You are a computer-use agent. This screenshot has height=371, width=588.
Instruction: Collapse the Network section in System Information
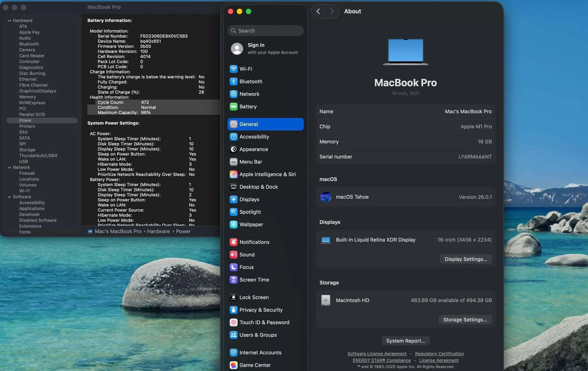(9, 167)
